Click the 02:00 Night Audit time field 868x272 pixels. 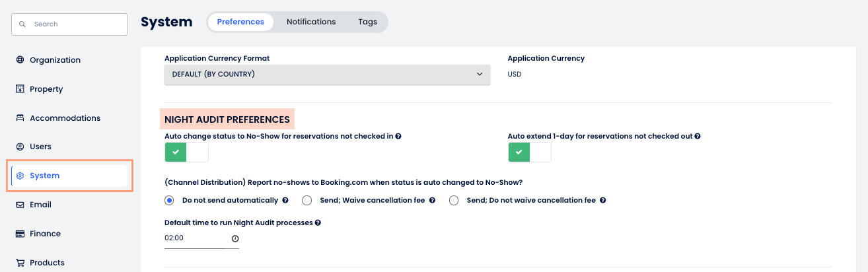201,238
